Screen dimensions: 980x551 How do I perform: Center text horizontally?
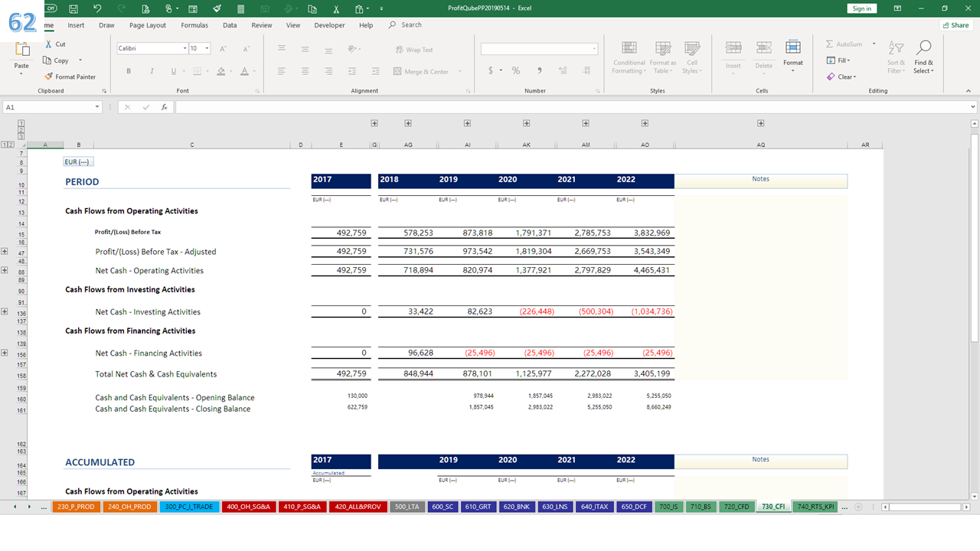point(305,71)
